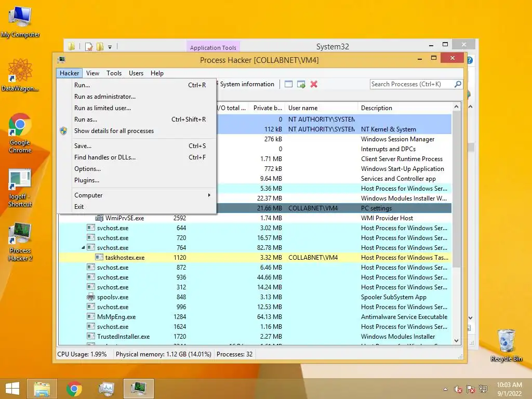Click New folder icon in System32 toolbar
Image resolution: width=532 pixels, height=399 pixels.
pos(100,46)
